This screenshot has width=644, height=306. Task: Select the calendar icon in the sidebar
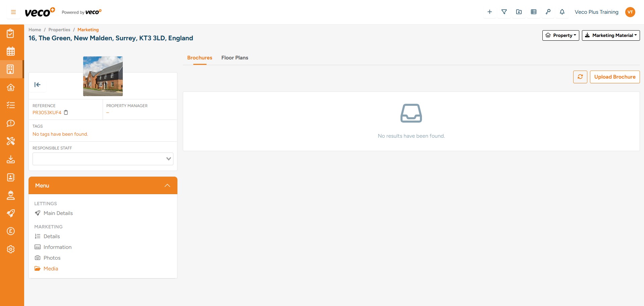[x=11, y=51]
